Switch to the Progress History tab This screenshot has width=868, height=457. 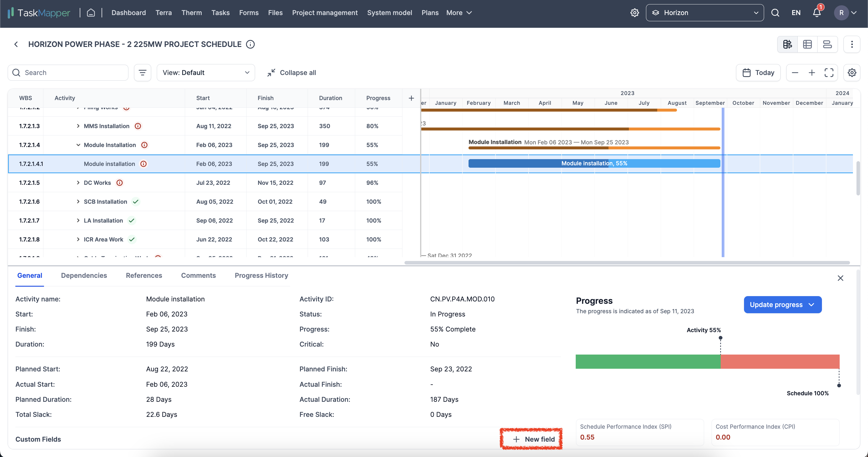(x=261, y=275)
